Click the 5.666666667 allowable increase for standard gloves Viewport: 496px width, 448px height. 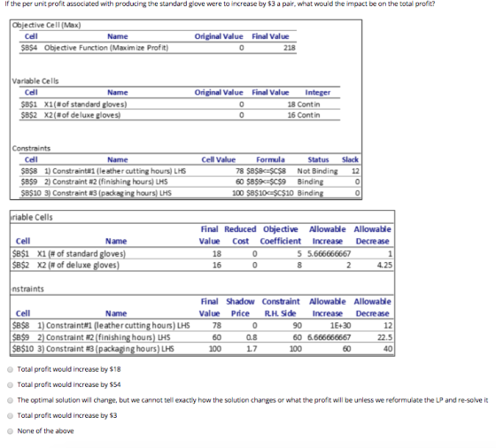(x=329, y=253)
